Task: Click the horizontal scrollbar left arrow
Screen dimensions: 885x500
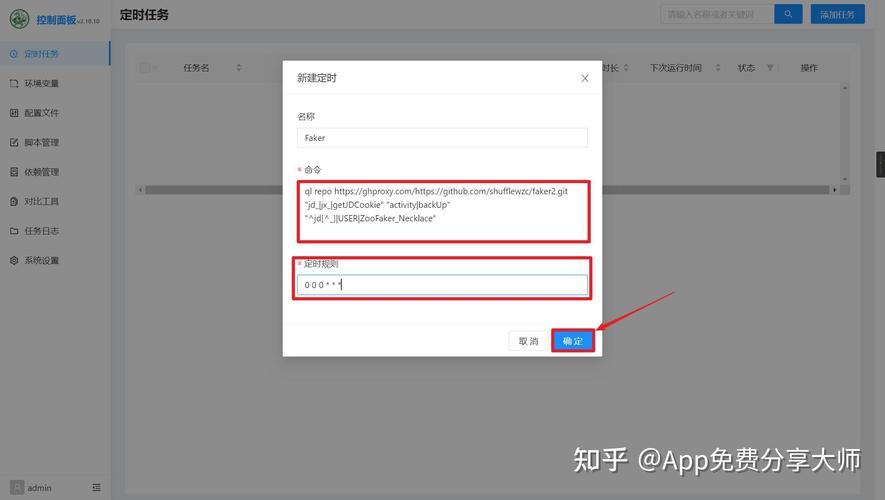Action: [x=141, y=190]
